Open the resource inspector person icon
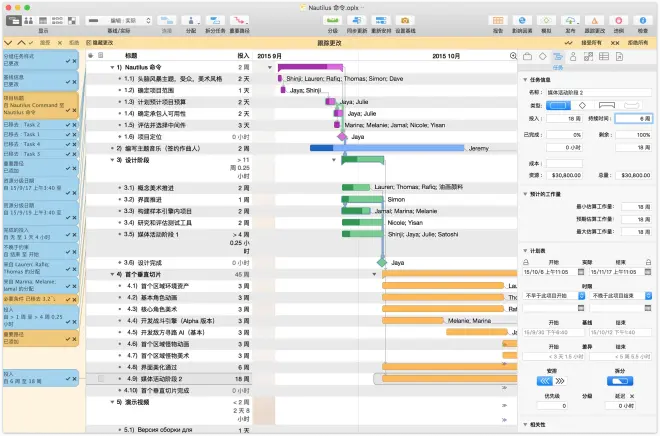This screenshot has width=660, height=436. pos(573,56)
